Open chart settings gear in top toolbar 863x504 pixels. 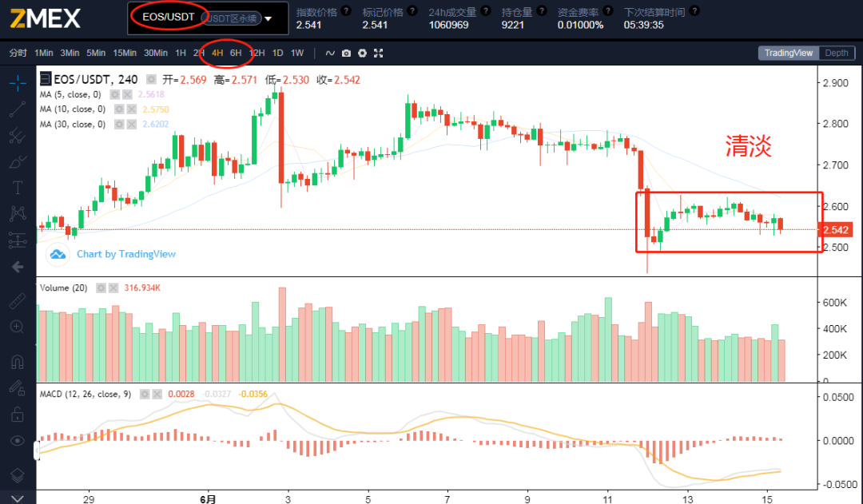(362, 53)
